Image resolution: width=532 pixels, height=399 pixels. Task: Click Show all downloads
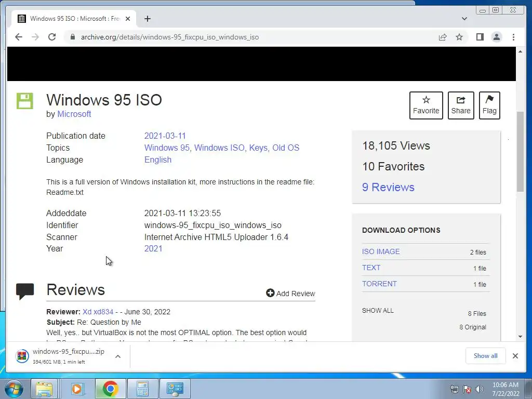[x=486, y=355]
